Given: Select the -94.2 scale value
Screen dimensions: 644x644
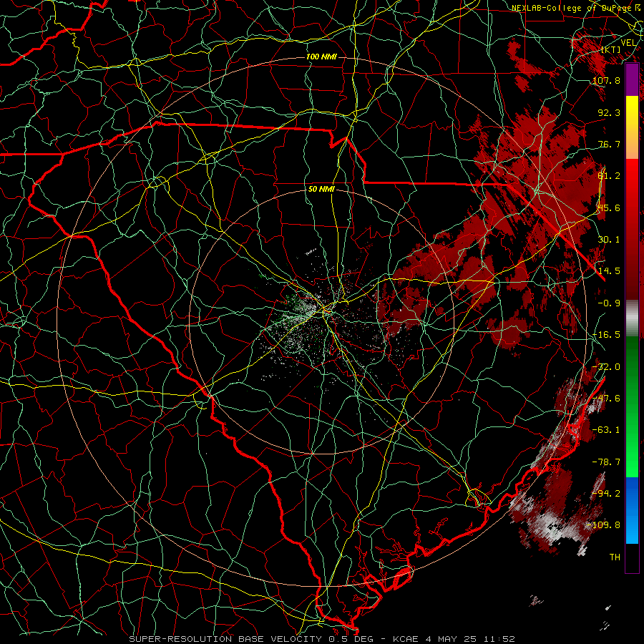Looking at the screenshot, I should click(607, 494).
